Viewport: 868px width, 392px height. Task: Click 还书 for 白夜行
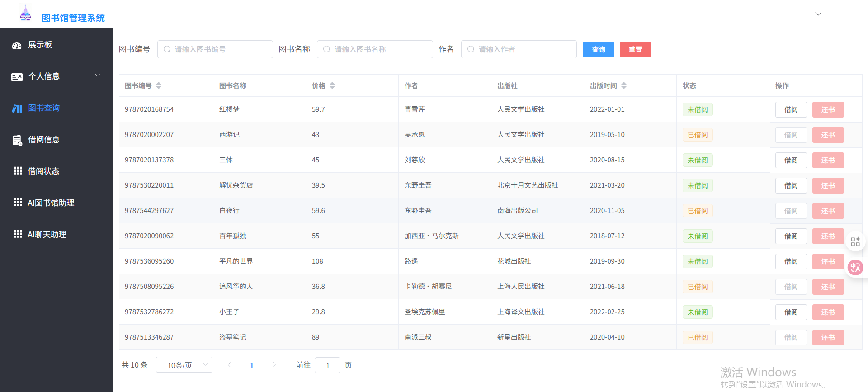pos(828,211)
